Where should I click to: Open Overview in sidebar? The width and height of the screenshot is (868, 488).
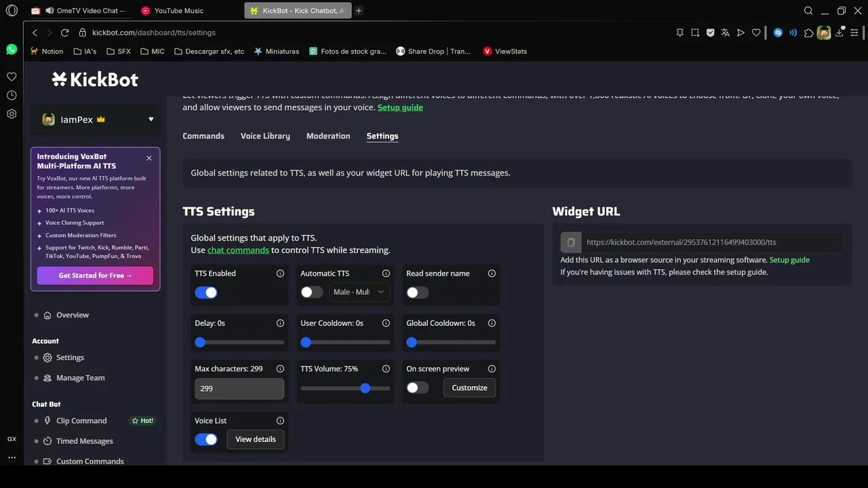pos(73,315)
